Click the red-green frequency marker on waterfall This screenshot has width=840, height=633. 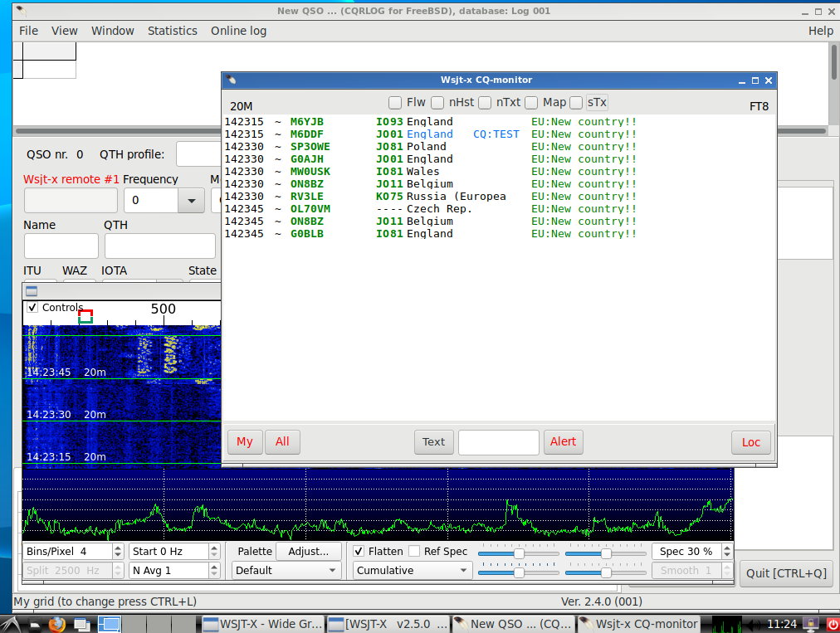click(85, 316)
